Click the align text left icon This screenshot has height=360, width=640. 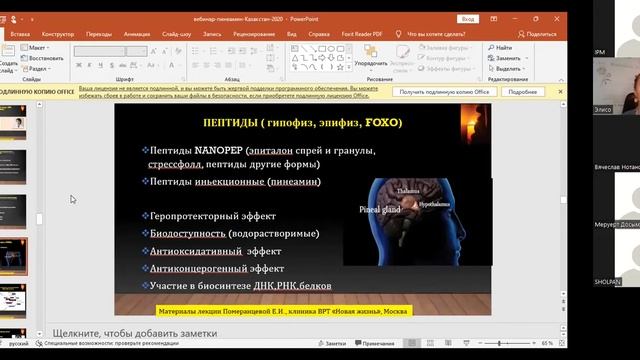click(195, 65)
